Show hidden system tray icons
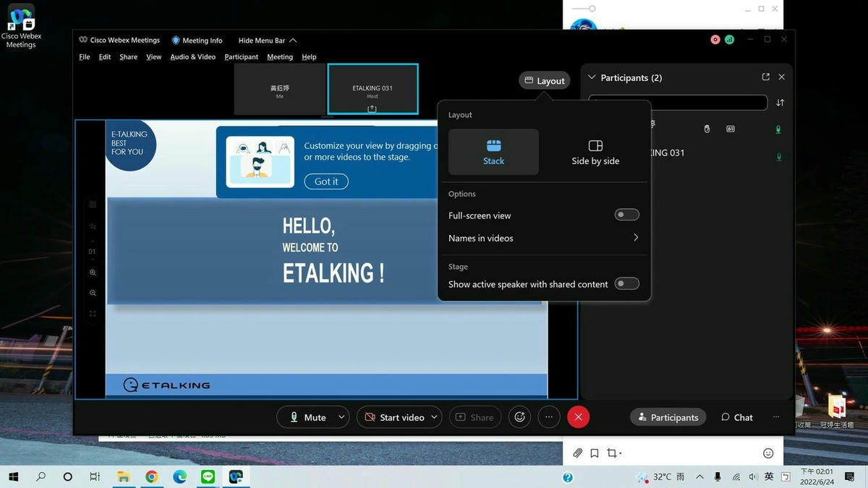The height and width of the screenshot is (488, 868). click(699, 477)
